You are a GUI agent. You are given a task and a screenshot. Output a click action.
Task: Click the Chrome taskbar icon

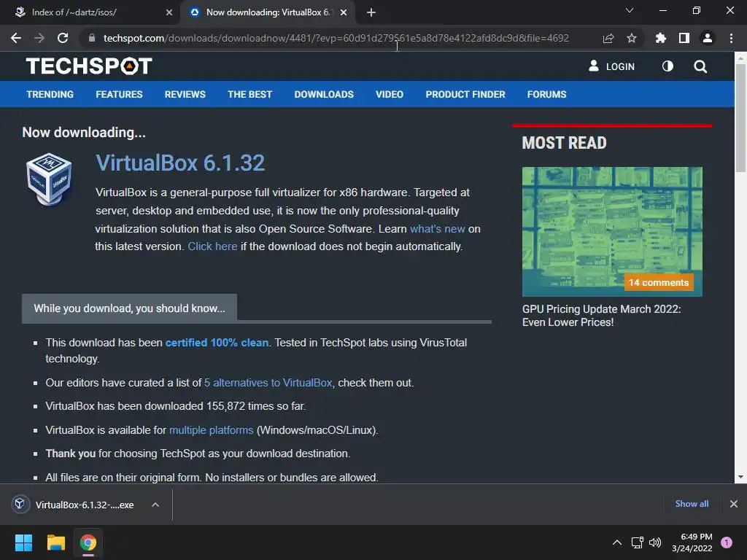[88, 542]
